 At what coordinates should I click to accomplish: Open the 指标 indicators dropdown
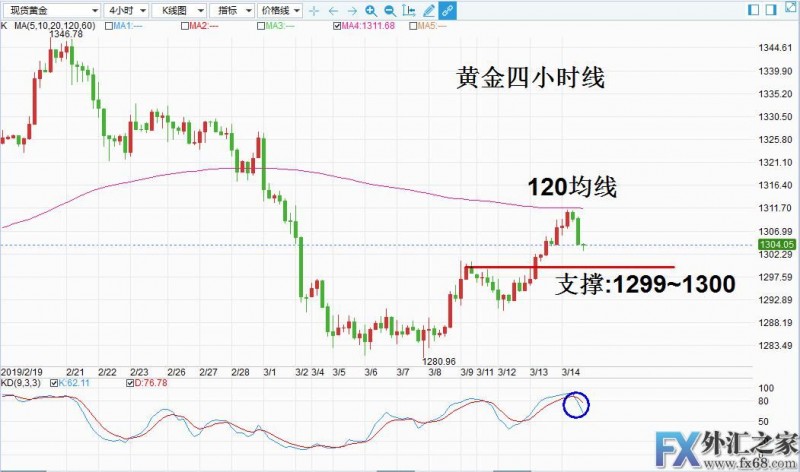click(232, 10)
